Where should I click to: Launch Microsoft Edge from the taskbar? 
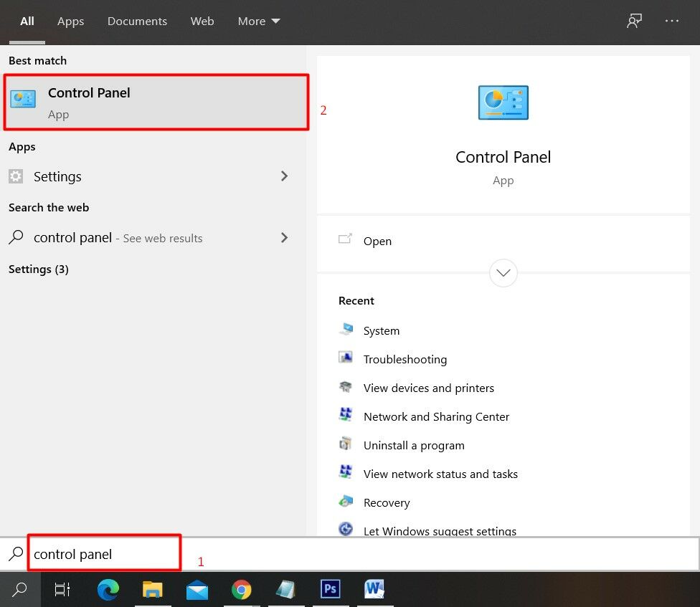(108, 589)
